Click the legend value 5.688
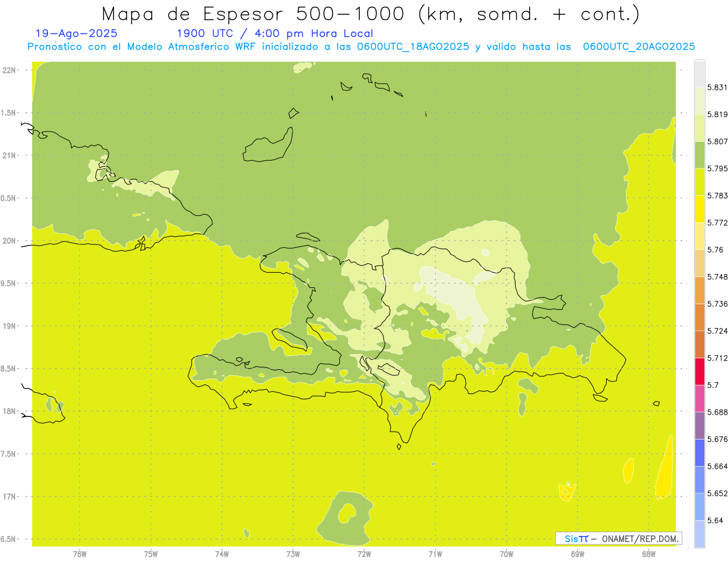 pos(718,412)
